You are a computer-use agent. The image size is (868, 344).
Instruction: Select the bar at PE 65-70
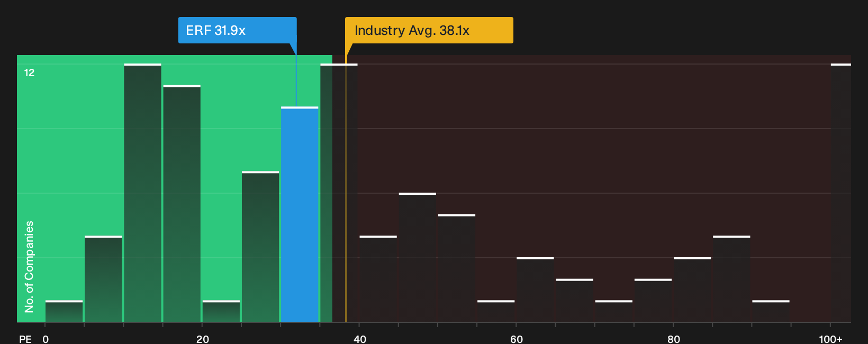575,300
